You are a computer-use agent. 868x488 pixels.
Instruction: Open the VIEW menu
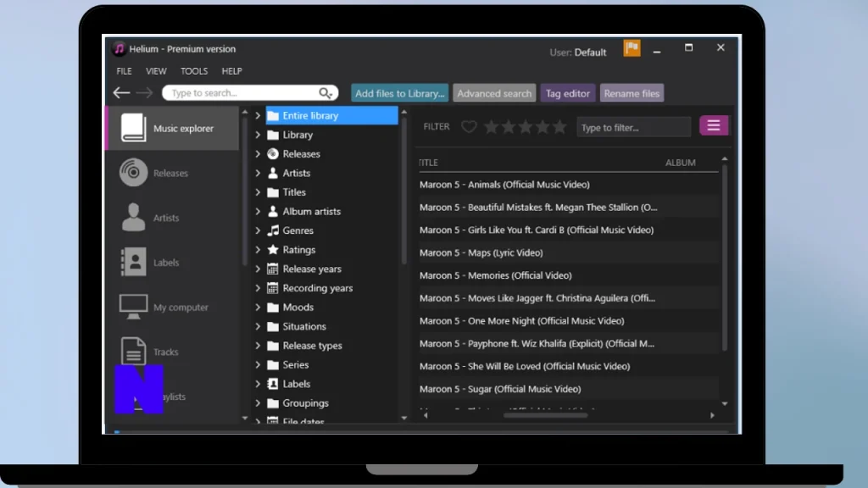pos(156,71)
